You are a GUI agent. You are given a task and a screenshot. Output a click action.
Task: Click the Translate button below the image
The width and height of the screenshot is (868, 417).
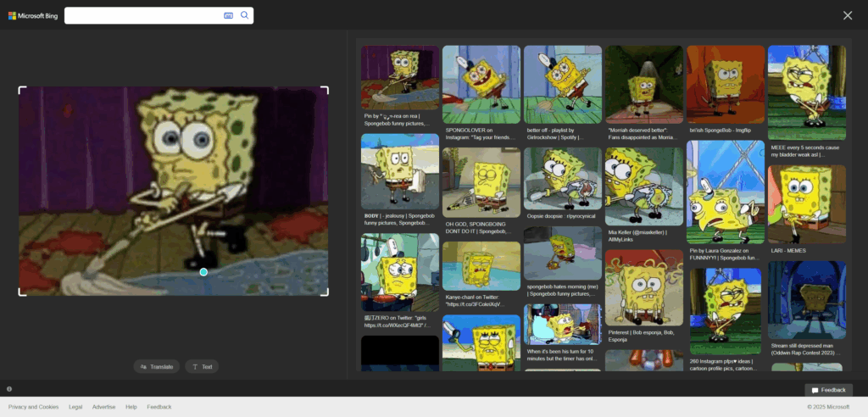[x=157, y=367]
